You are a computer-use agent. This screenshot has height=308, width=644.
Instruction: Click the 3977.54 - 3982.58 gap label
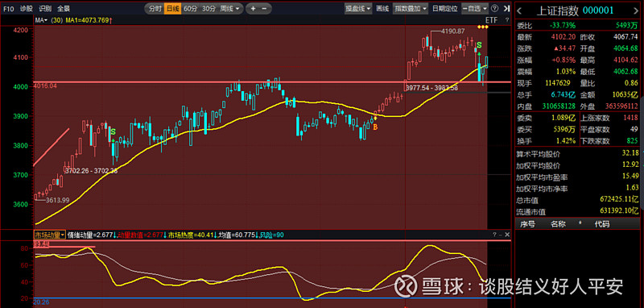pos(431,88)
